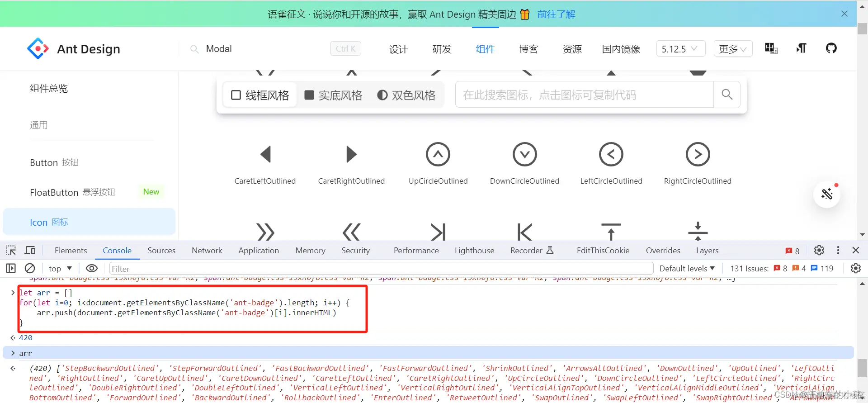Toggle RTL text direction icon
This screenshot has width=868, height=403.
801,48
